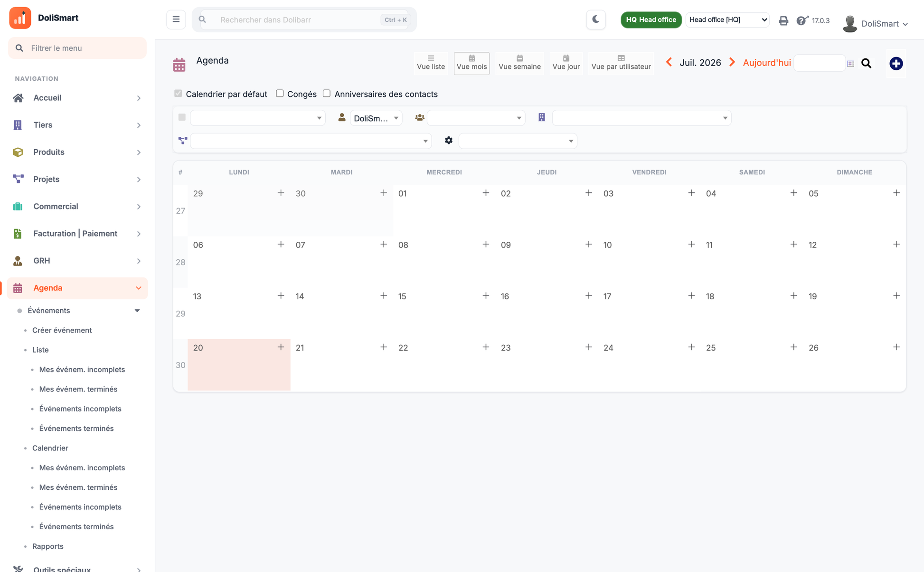The height and width of the screenshot is (572, 924).
Task: Click the Filtrer le menu field
Action: 77,48
